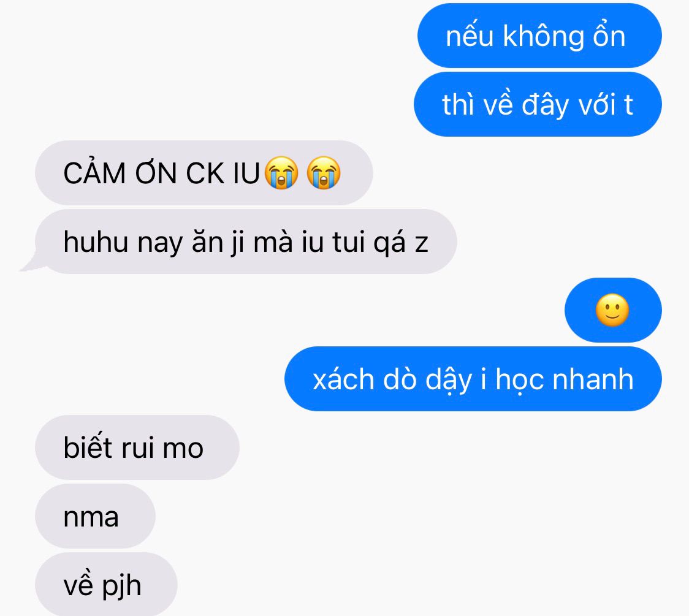The width and height of the screenshot is (689, 616).
Task: Tap the "CẢM ƠN CK IU" text
Action: coord(162,173)
